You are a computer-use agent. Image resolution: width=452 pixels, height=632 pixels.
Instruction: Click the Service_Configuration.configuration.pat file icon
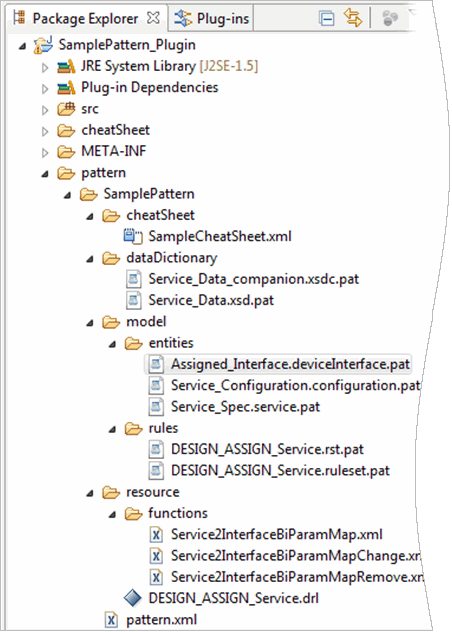coord(156,386)
